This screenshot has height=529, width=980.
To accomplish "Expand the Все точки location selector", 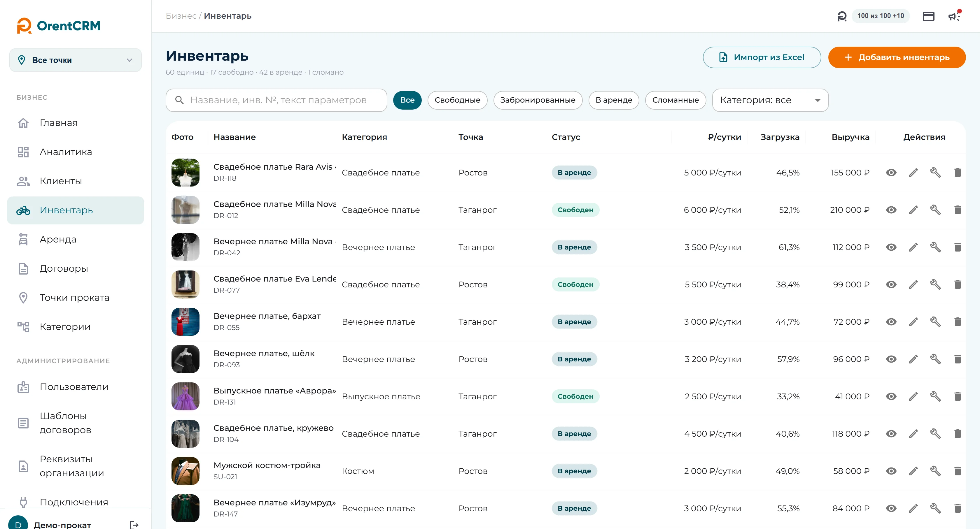I will [75, 60].
